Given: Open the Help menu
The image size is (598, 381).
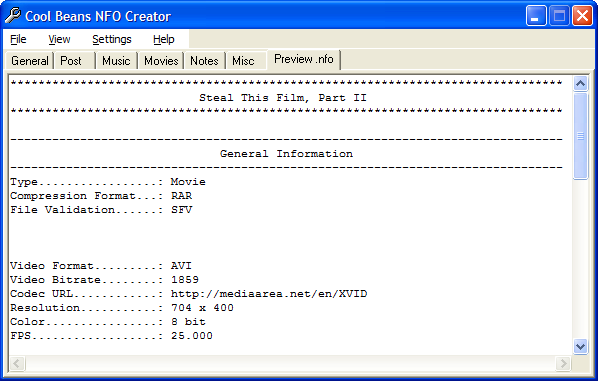Looking at the screenshot, I should (x=164, y=39).
